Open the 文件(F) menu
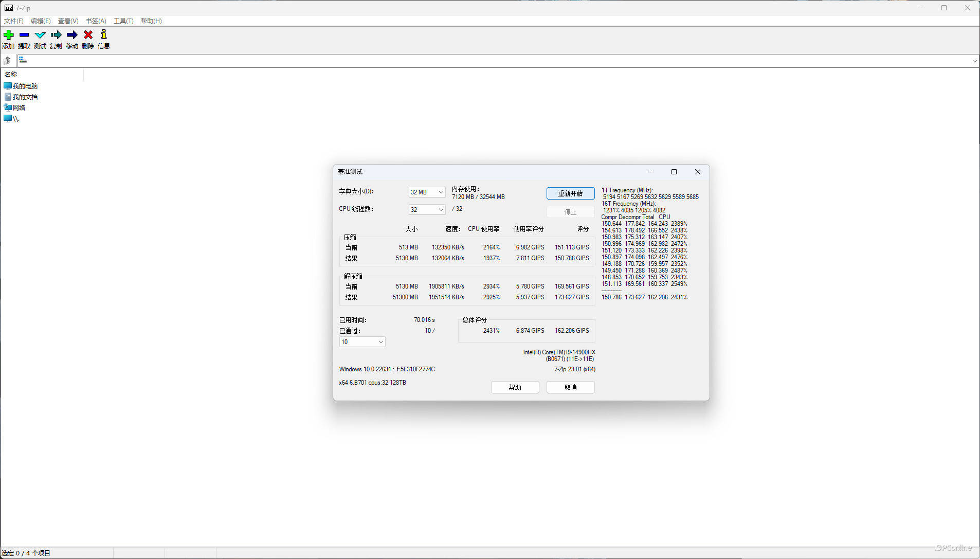This screenshot has width=980, height=559. [x=14, y=21]
